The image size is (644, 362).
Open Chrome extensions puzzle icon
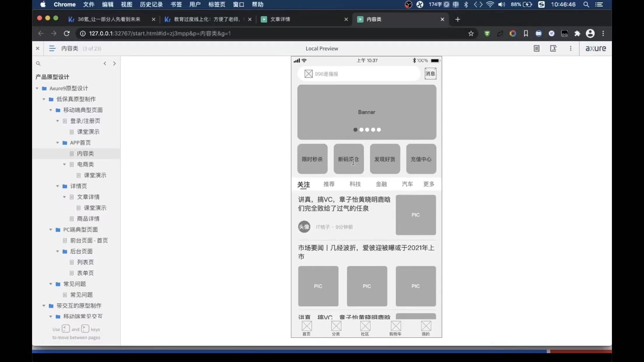(577, 34)
